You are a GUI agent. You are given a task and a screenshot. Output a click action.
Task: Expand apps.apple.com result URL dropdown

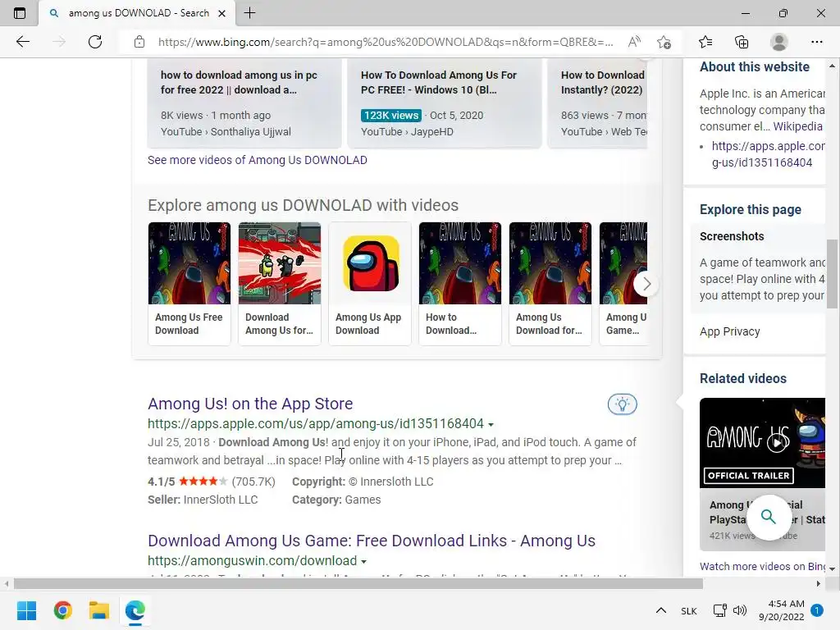click(x=491, y=424)
